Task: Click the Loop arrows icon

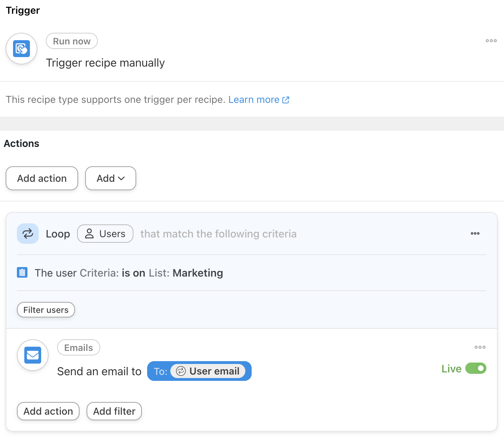Action: [28, 234]
